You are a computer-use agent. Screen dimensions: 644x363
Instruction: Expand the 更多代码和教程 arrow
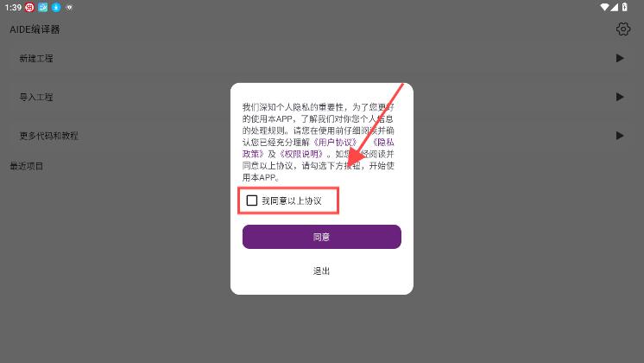point(620,135)
